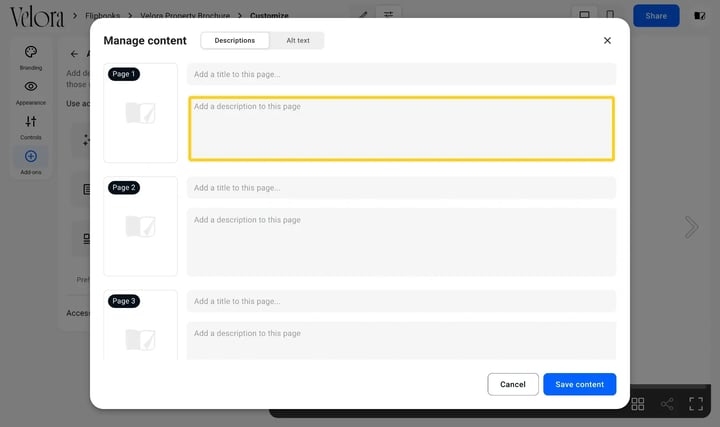
Task: Select the Page 1 thumbnail
Action: [x=141, y=113]
